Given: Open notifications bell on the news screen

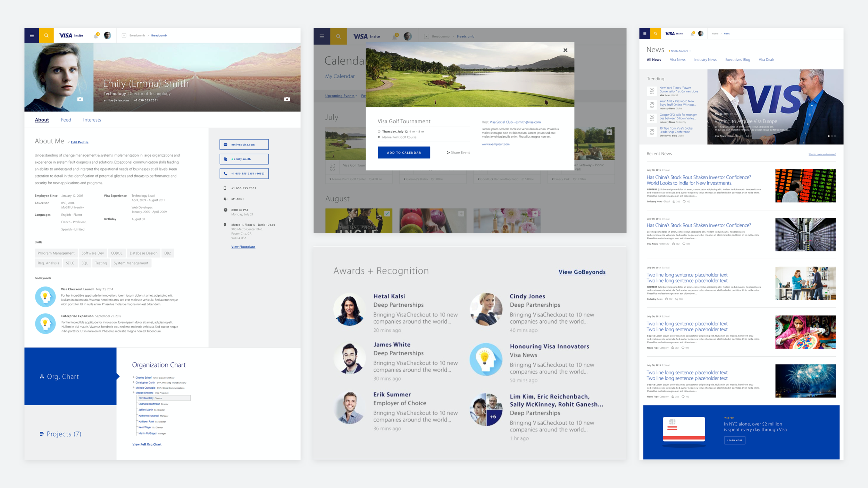Looking at the screenshot, I should click(x=693, y=34).
